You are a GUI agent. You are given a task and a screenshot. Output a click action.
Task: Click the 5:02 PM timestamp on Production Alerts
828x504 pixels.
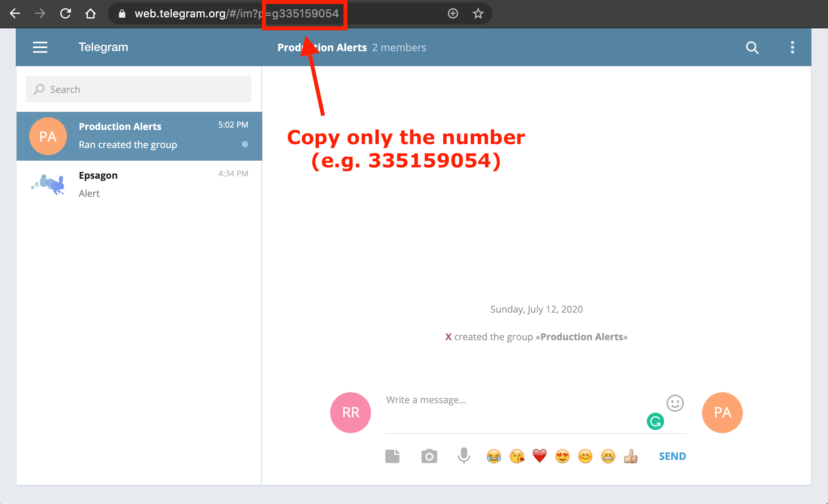(x=233, y=125)
